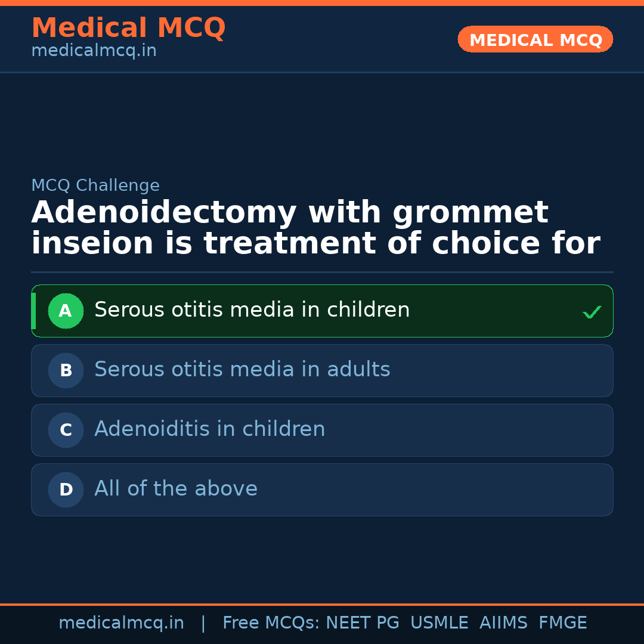644x644 pixels.
Task: Choose "Serous otitis media in adults" answer text
Action: click(x=242, y=370)
